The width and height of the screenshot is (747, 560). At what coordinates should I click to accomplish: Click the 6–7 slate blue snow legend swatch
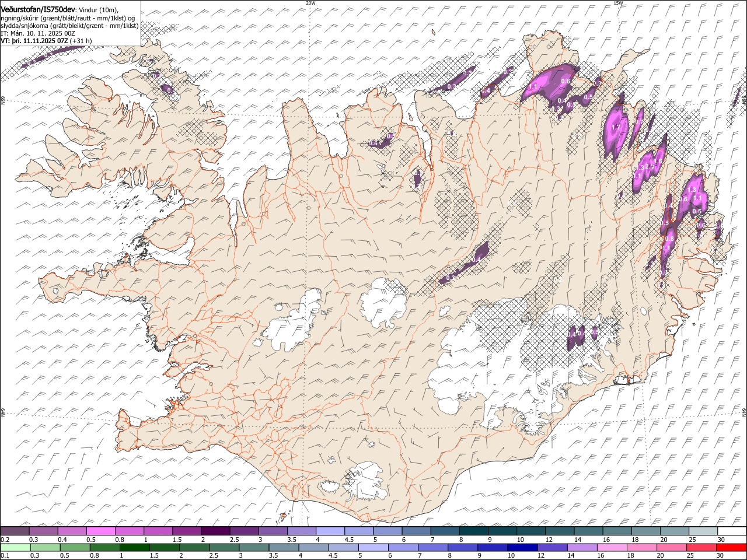[x=416, y=531]
